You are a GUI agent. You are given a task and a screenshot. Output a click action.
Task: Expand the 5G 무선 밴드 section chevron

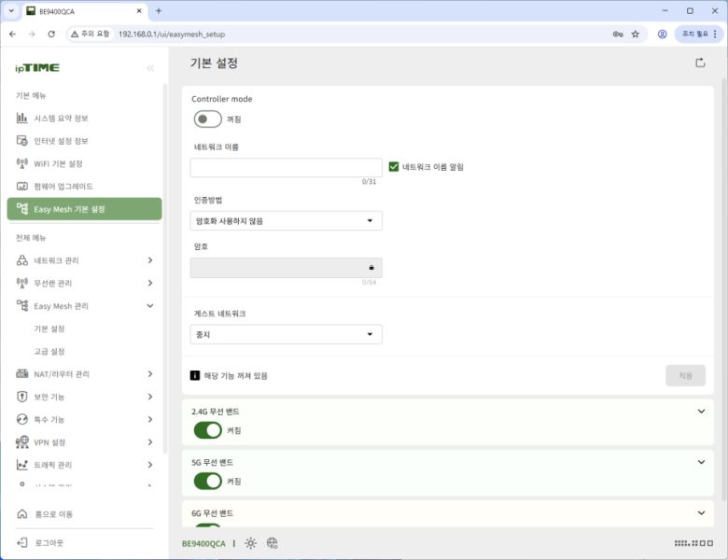[x=701, y=462]
